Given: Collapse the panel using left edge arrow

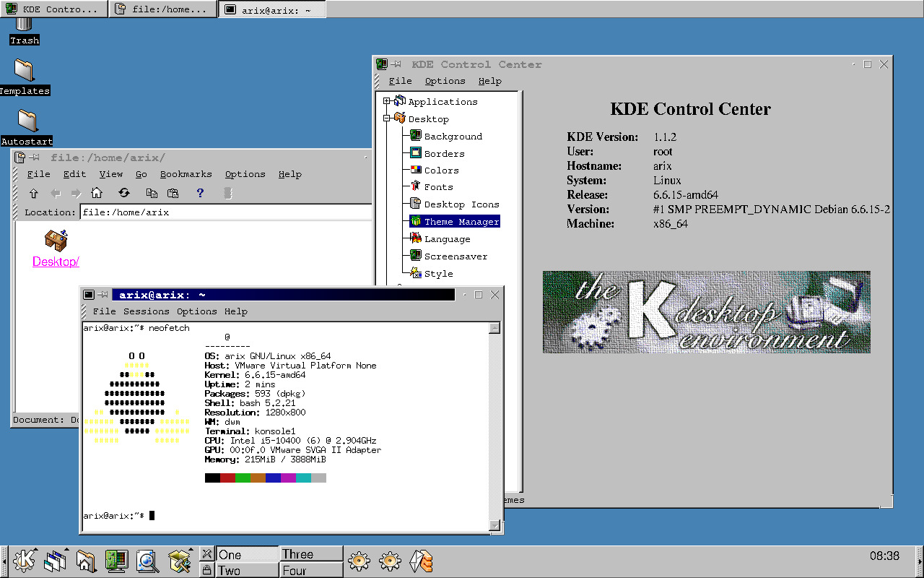Looking at the screenshot, I should click(x=4, y=560).
